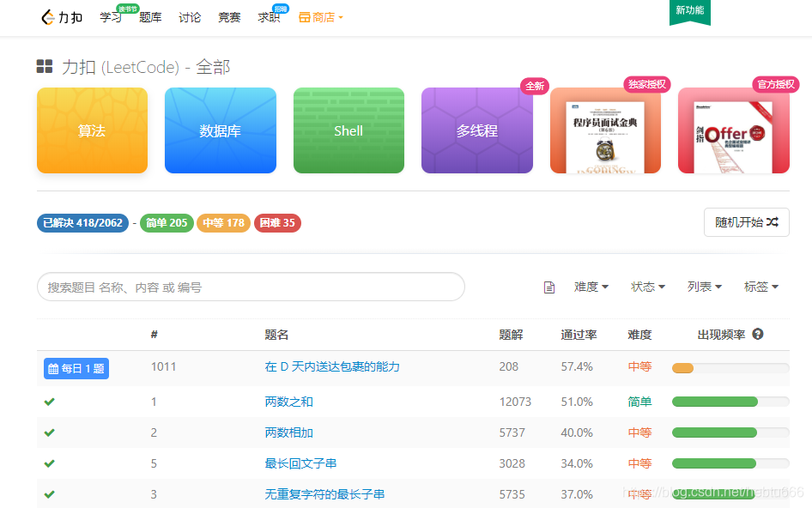Click the 困难 35 badge
812x508 pixels.
coord(277,223)
